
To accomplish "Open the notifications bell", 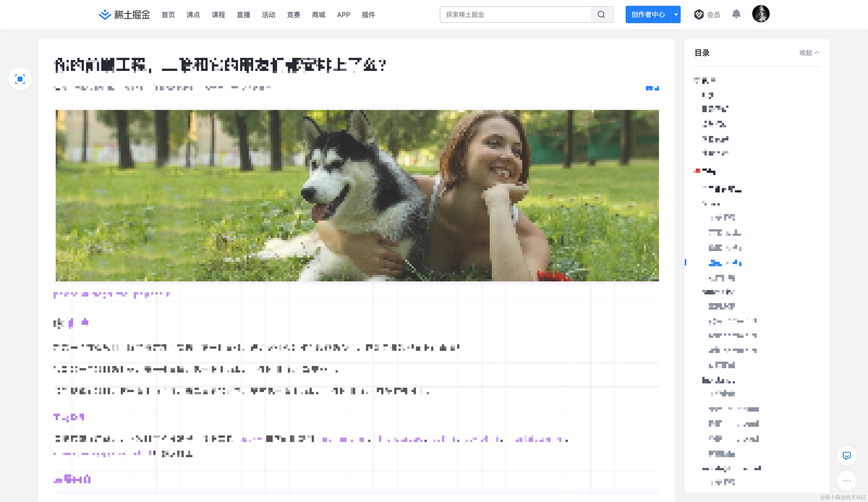I will (736, 14).
